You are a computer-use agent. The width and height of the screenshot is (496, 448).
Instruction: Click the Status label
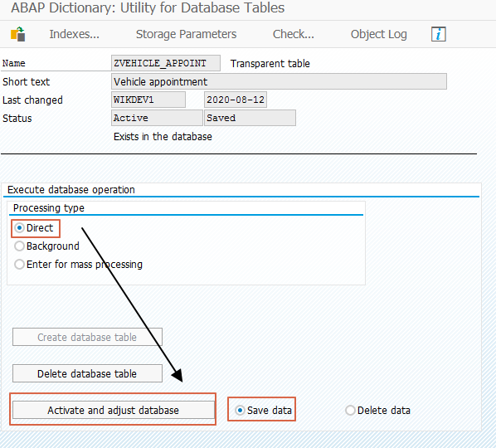coord(17,119)
